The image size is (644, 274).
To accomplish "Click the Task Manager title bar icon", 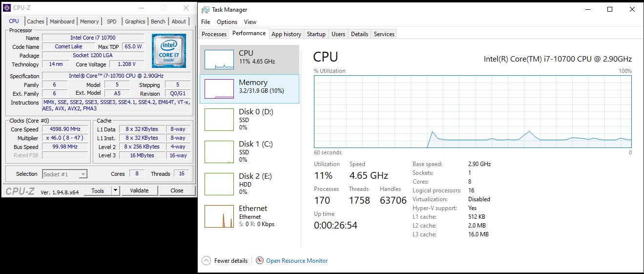I will click(206, 9).
